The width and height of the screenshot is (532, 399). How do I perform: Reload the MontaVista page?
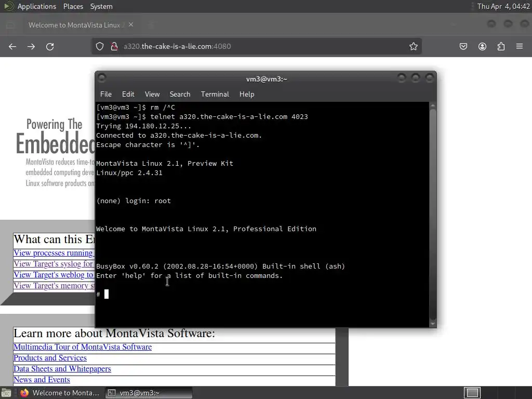point(50,46)
